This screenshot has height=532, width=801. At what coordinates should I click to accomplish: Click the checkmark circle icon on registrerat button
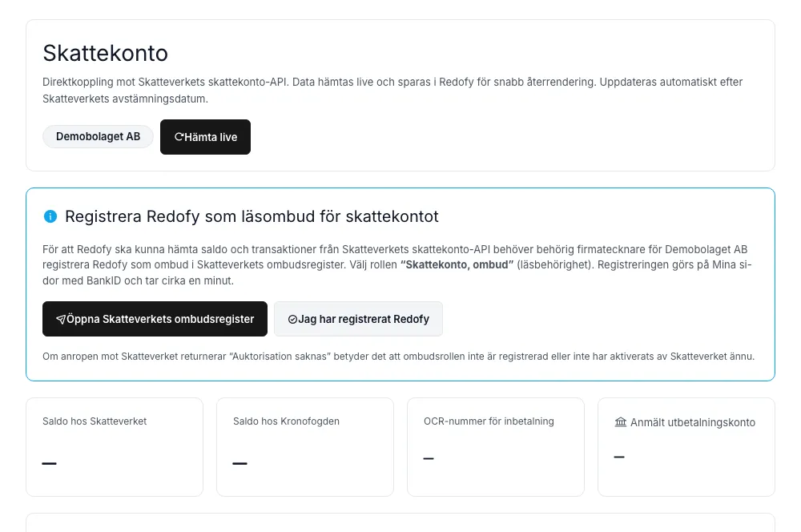coord(292,320)
